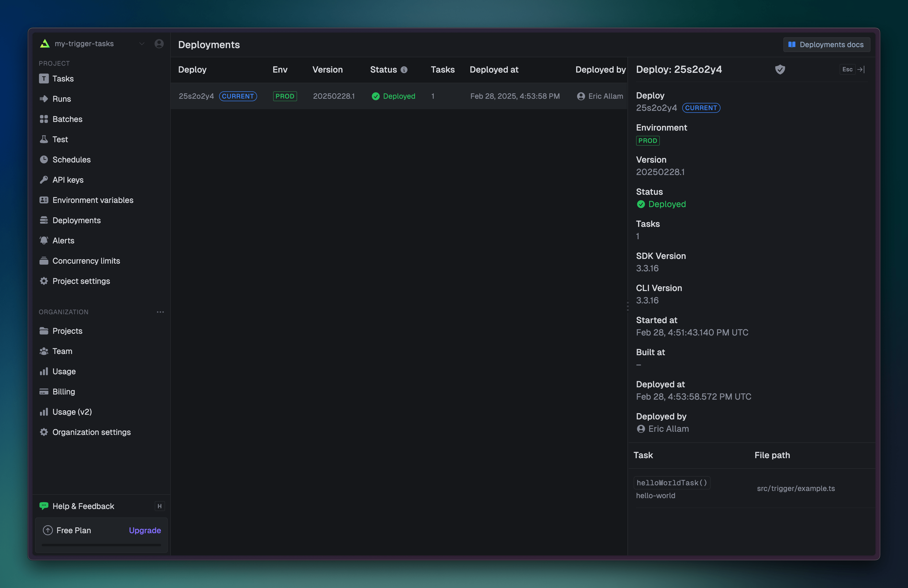Expand the my-trigger-tasks project switcher
Screen dimensions: 908x588
(142, 43)
